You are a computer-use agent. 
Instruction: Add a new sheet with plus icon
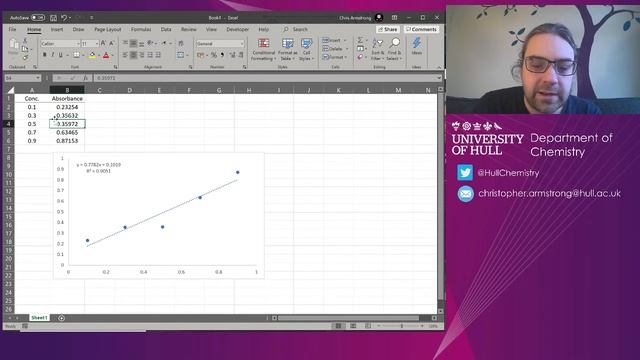pos(61,318)
